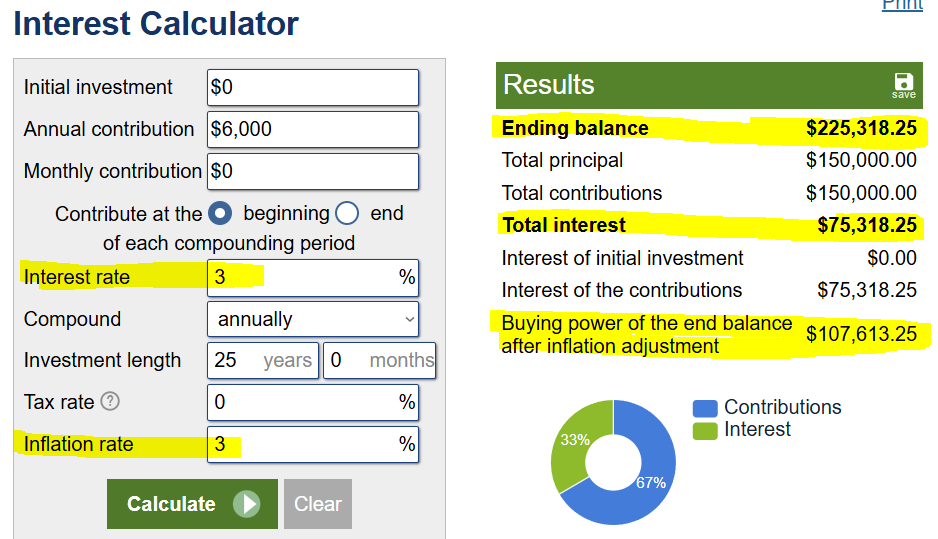Click the play arrow icon on Calculate

tap(246, 504)
